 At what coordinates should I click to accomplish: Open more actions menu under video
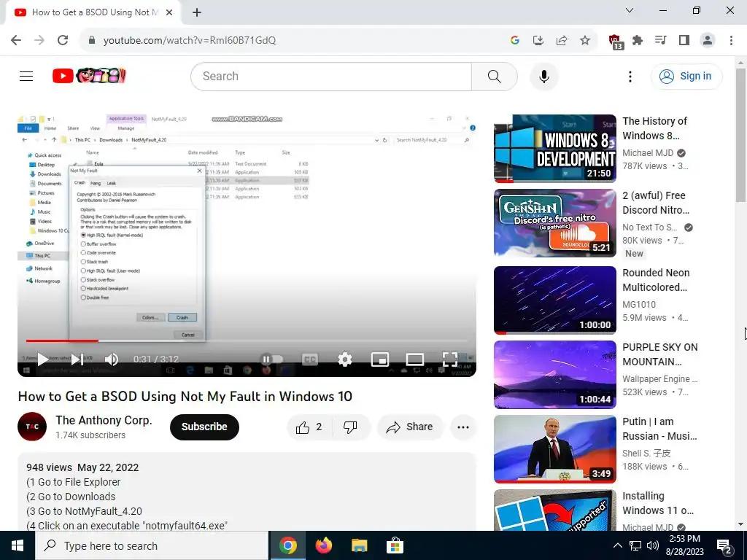pyautogui.click(x=463, y=427)
